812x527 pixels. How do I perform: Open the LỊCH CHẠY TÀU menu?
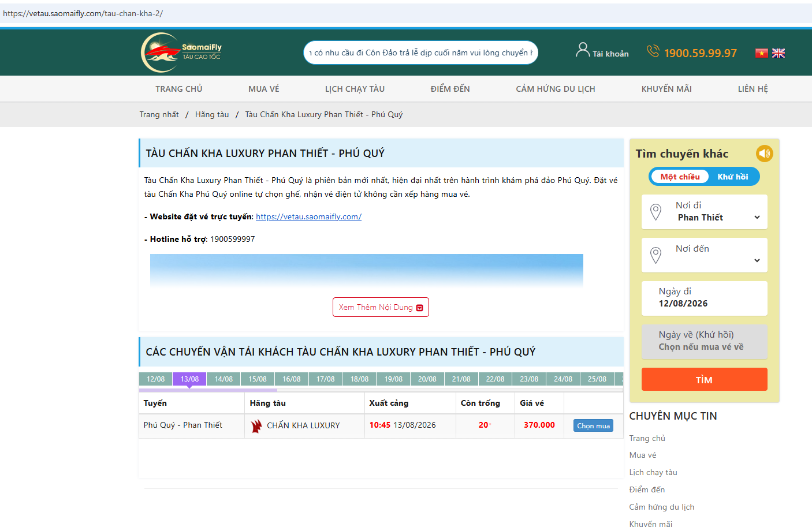click(x=355, y=89)
